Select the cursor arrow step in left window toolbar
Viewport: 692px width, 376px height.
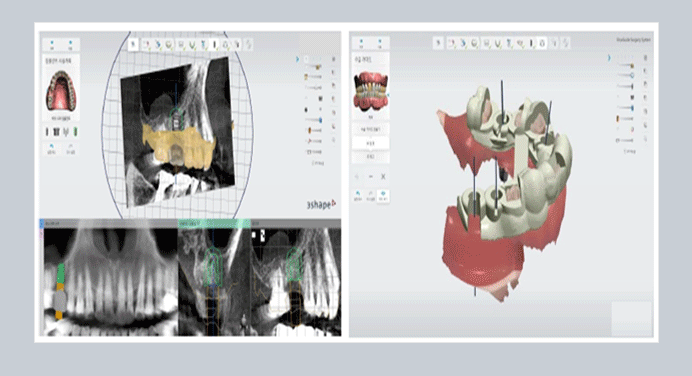point(134,44)
